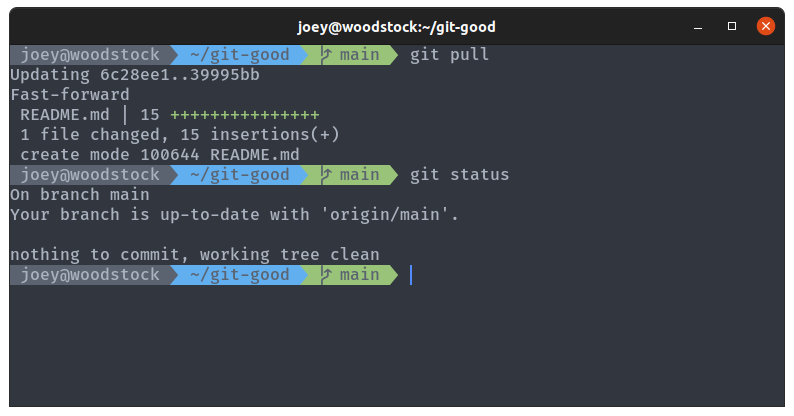Click the cursor at the last prompt
794x416 pixels.
point(411,275)
